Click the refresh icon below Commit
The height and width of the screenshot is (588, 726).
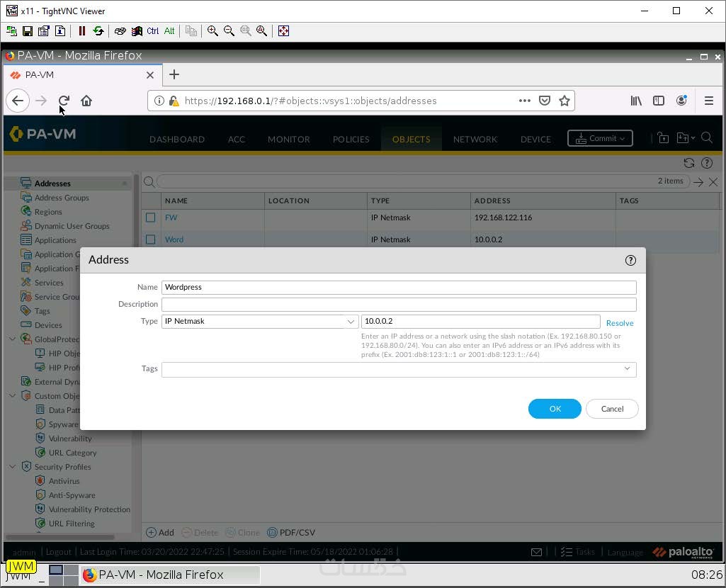(x=689, y=163)
